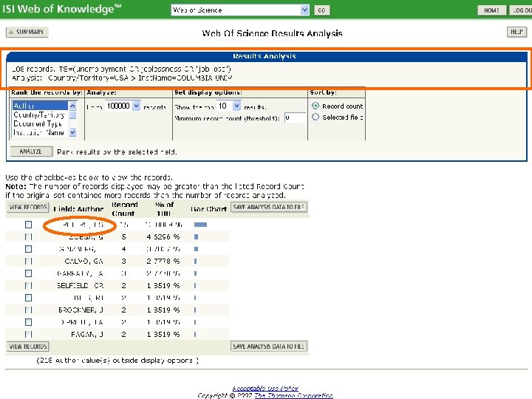Choose Record count sort option
The image size is (532, 399).
click(x=316, y=106)
